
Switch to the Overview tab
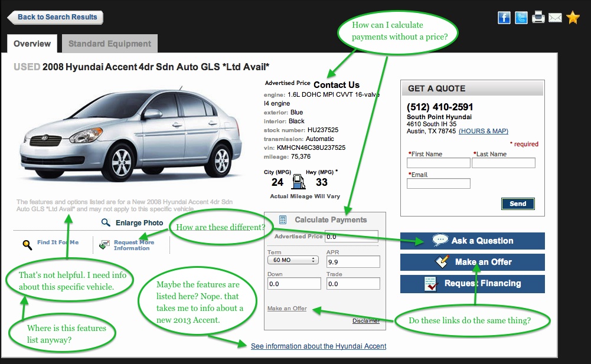(x=32, y=44)
